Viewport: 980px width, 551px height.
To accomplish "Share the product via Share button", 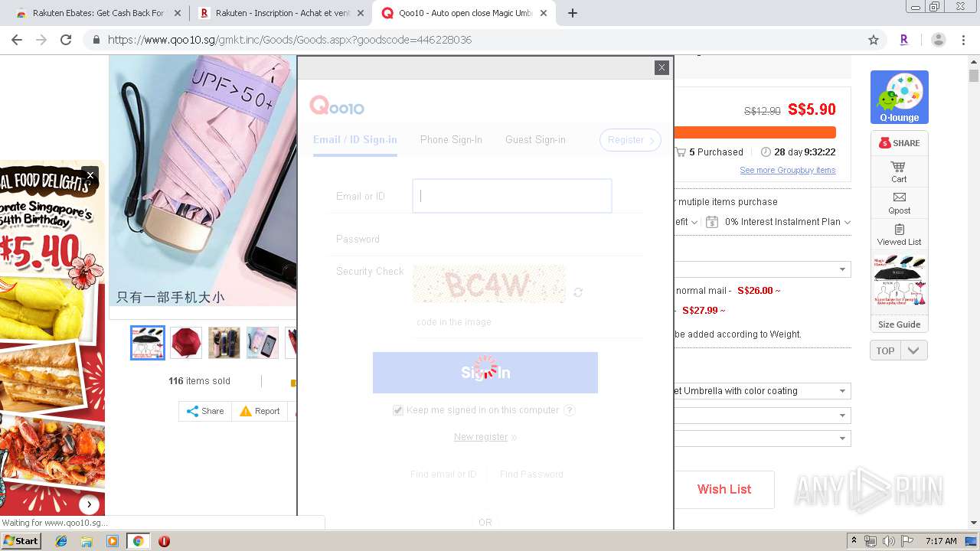I will (205, 411).
